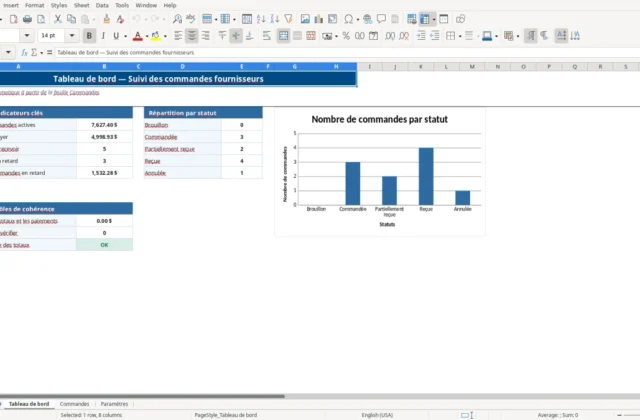Toggle Center Horizontally alignment
640x420 pixels.
[x=191, y=36]
